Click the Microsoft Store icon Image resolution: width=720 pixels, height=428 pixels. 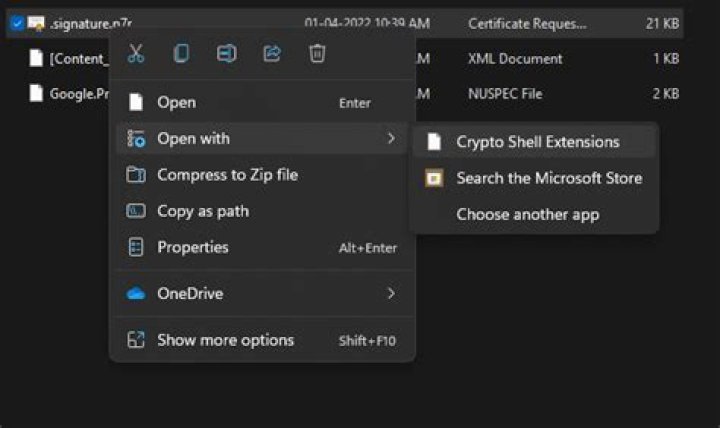[434, 178]
